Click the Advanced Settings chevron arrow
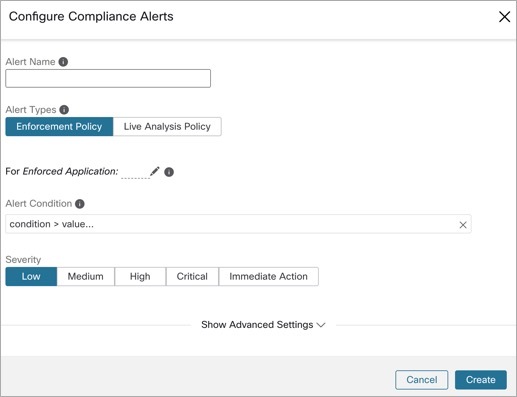The image size is (517, 397). click(321, 325)
